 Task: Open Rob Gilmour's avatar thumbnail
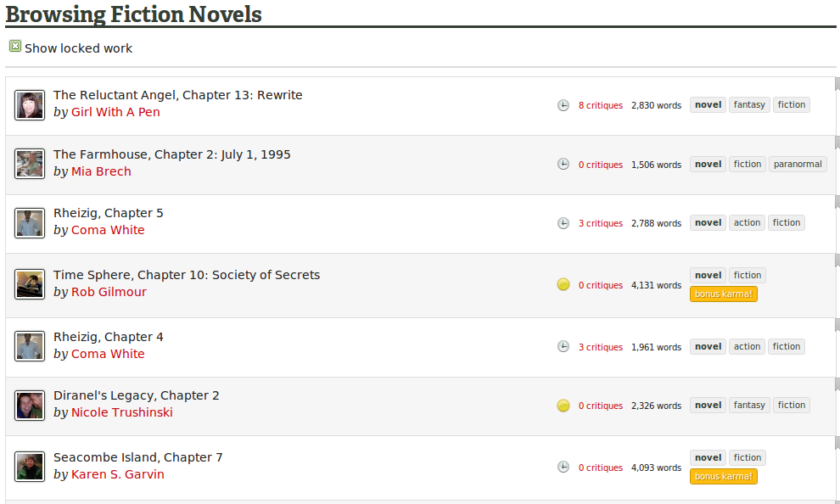[30, 285]
